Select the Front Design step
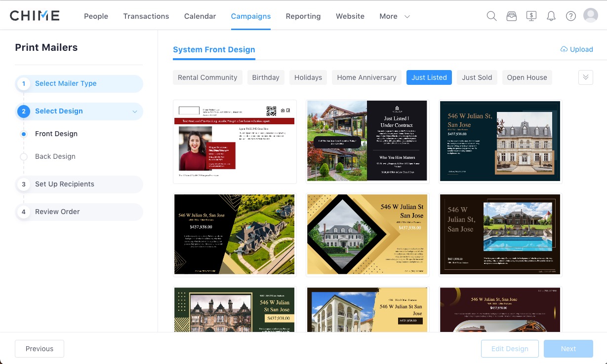This screenshot has height=364, width=607. [x=56, y=134]
